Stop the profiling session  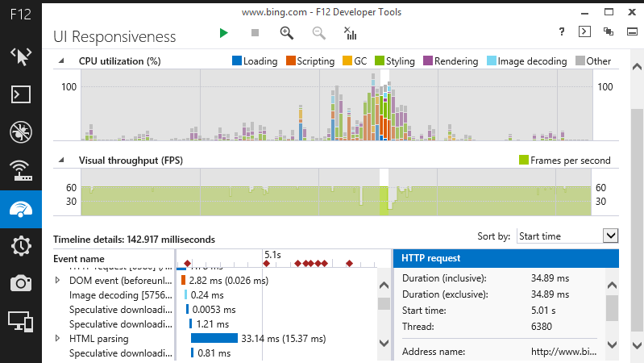point(255,32)
